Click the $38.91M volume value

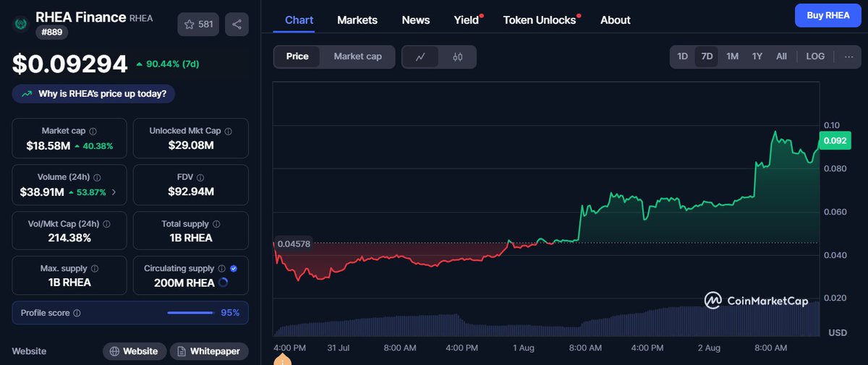pos(43,192)
